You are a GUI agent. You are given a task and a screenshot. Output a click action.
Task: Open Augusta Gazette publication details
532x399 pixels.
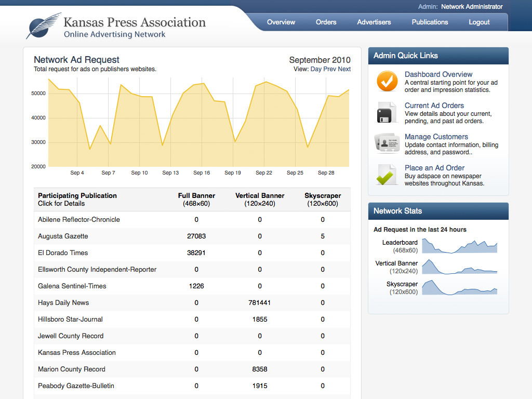click(x=63, y=236)
